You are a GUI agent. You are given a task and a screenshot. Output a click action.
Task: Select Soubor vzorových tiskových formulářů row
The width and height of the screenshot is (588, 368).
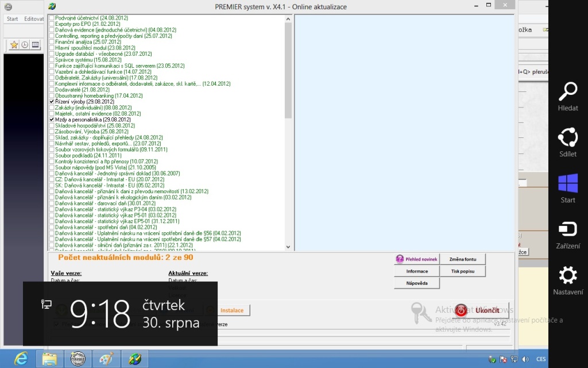pyautogui.click(x=111, y=149)
